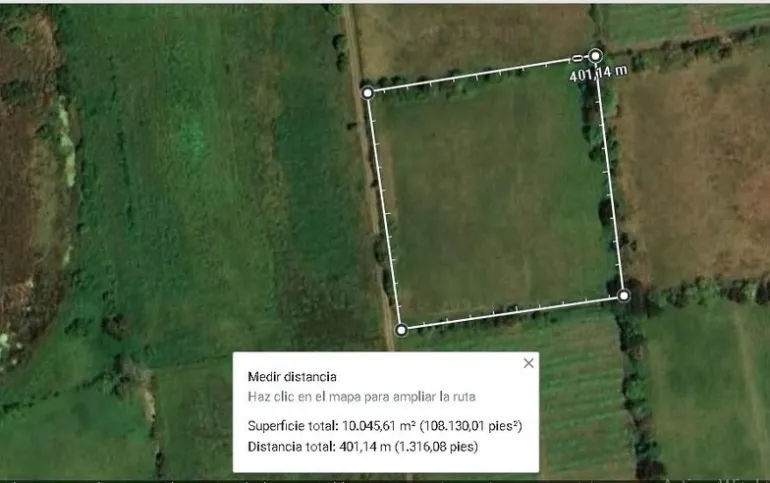Click the small oval handle beside the top-right vertex

click(x=578, y=58)
